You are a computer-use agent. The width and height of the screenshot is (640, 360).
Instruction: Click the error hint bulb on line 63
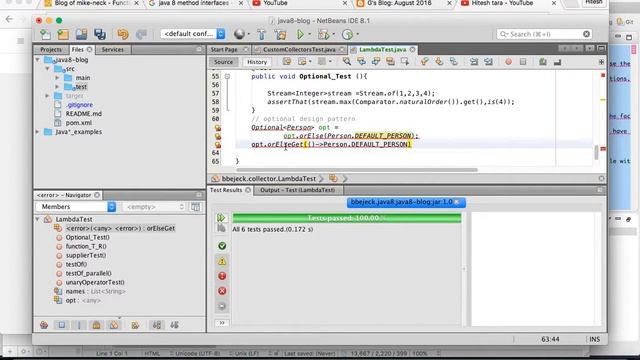[x=218, y=144]
